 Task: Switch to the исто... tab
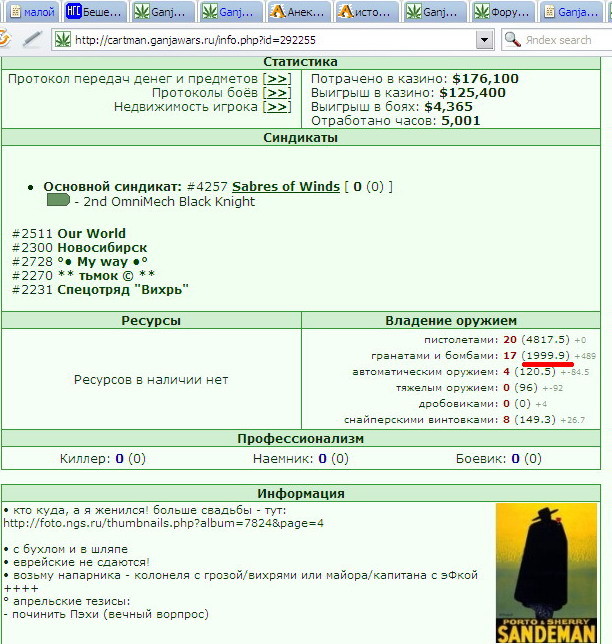pyautogui.click(x=366, y=11)
